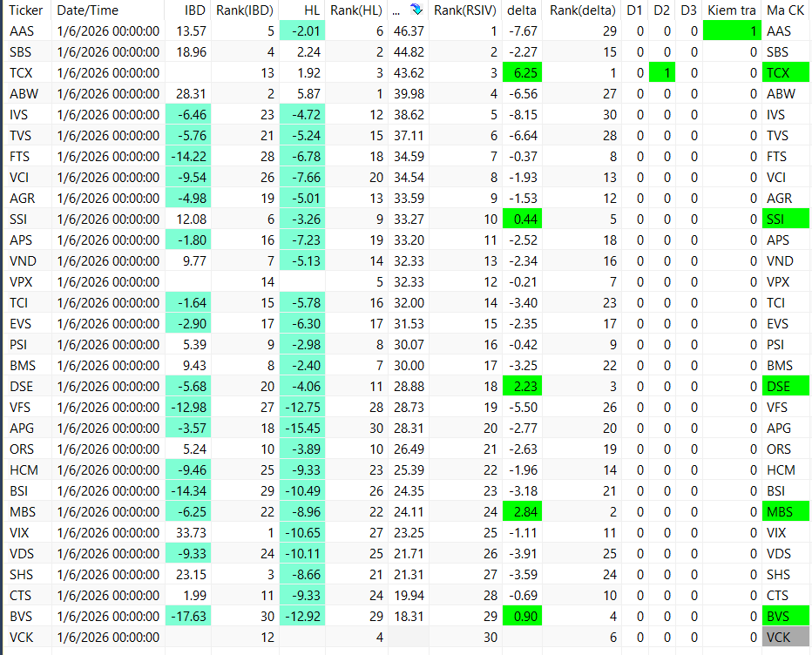
Task: Sort by the Ticker column header
Action: tap(27, 10)
